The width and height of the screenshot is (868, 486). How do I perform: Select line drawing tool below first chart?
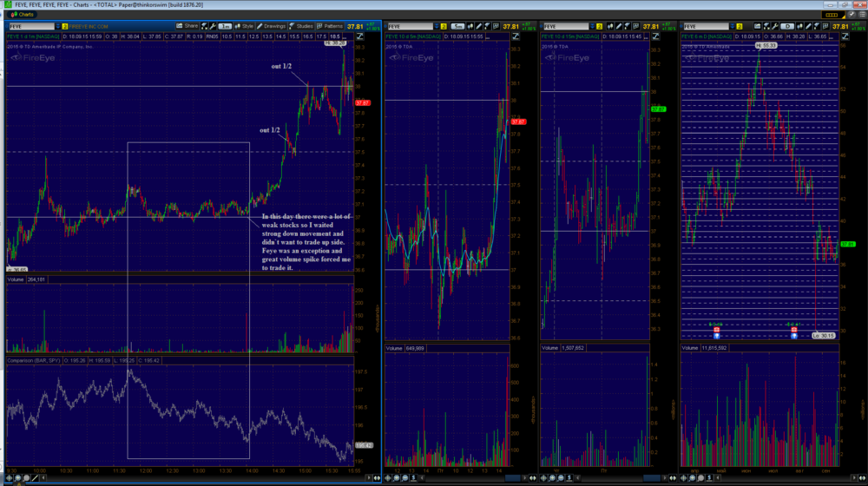(35, 477)
